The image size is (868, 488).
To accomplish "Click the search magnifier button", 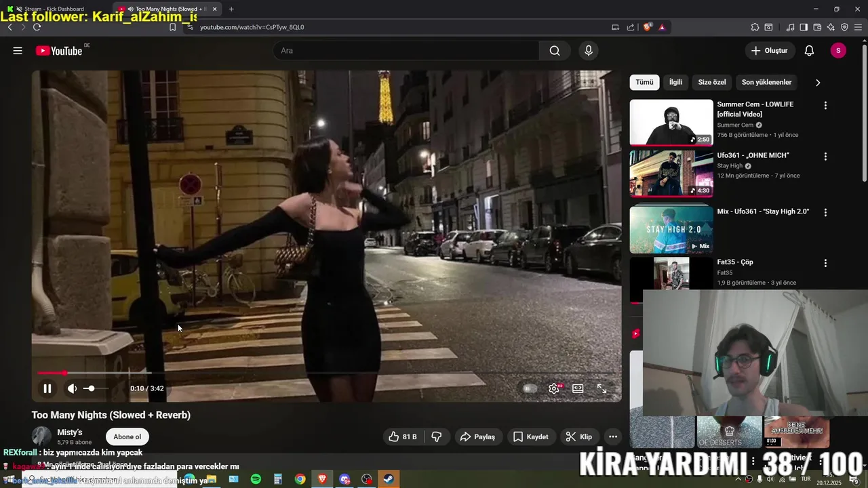I will [555, 51].
